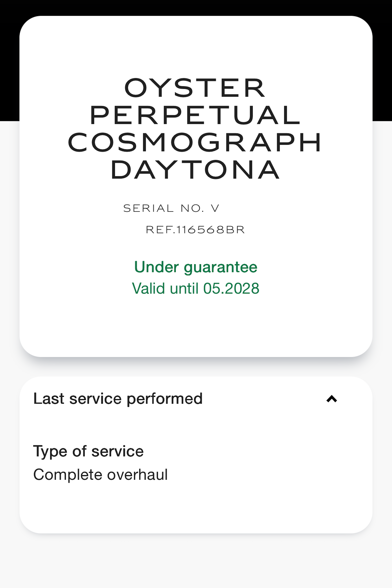
Task: Select the SERIAL NO. label text
Action: [x=164, y=208]
